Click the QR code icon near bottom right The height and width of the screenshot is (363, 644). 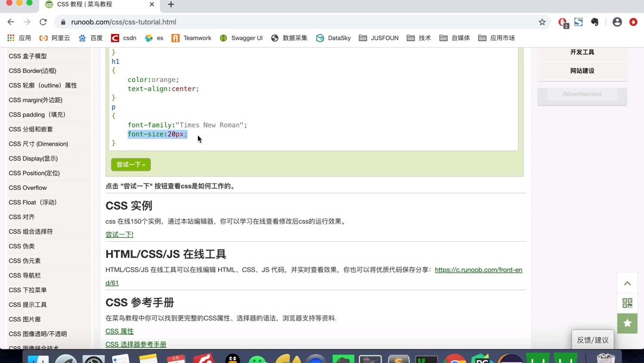627,303
